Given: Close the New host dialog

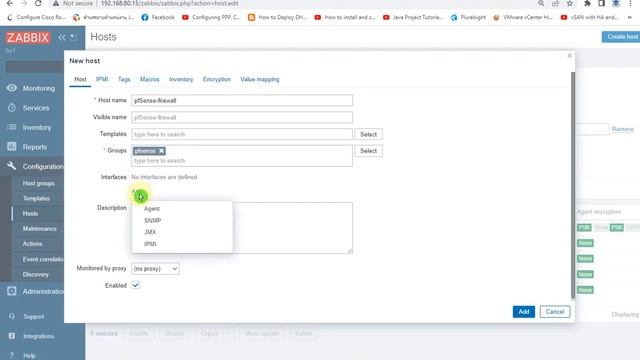Looking at the screenshot, I should 569,56.
